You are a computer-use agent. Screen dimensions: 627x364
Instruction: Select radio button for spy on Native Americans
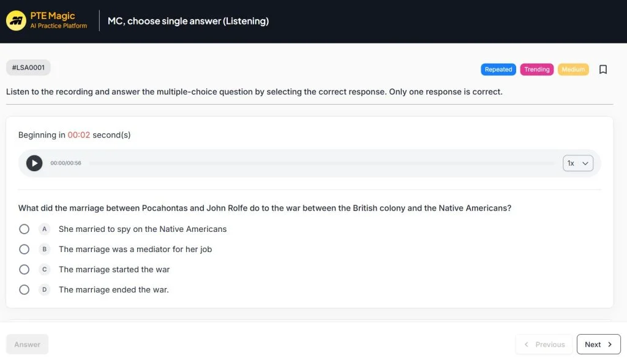click(24, 229)
